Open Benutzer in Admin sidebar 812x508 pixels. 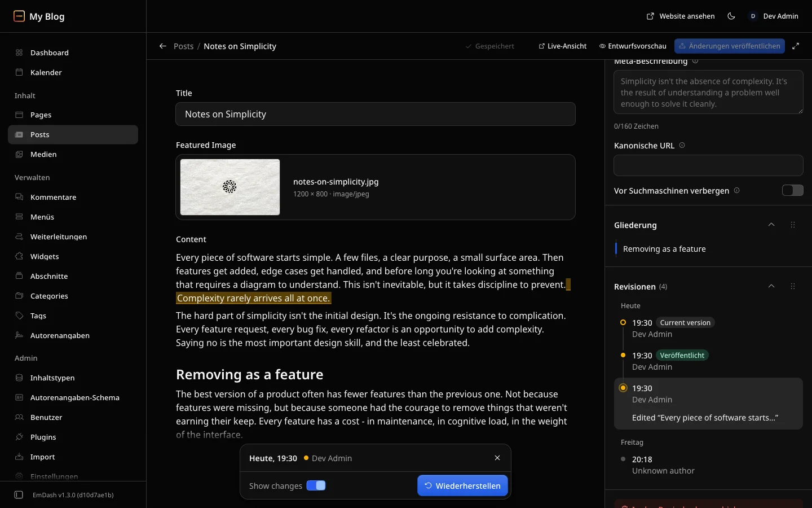[73, 417]
